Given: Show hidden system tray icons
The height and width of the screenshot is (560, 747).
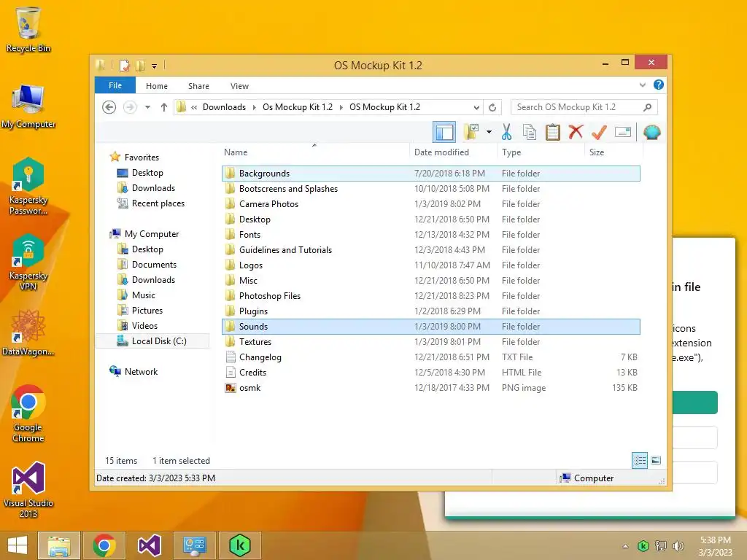Looking at the screenshot, I should 625,546.
